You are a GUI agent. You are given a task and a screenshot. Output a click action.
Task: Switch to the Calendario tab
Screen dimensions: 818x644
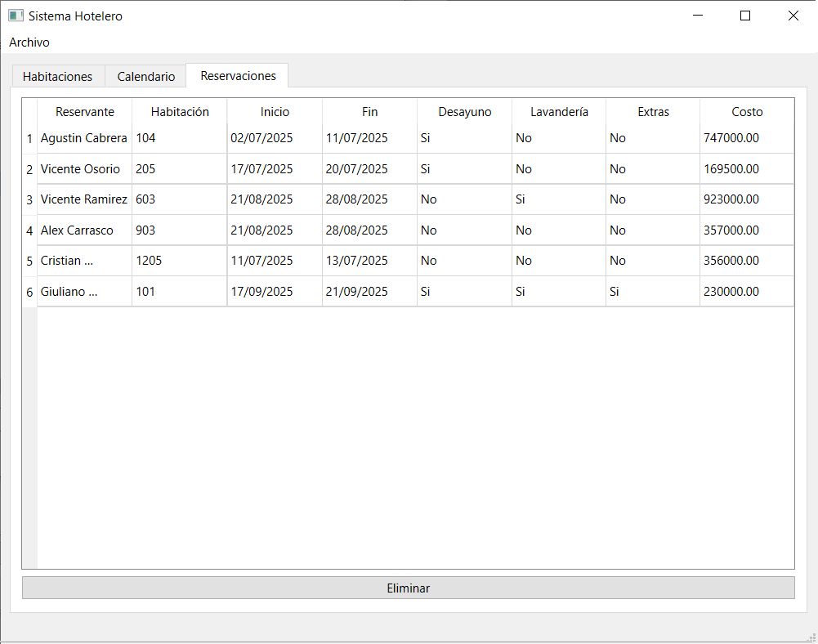click(146, 77)
